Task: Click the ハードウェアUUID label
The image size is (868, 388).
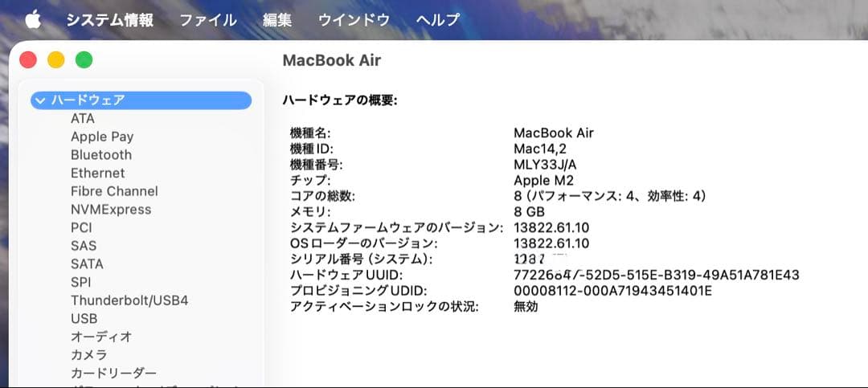Action: (x=346, y=275)
